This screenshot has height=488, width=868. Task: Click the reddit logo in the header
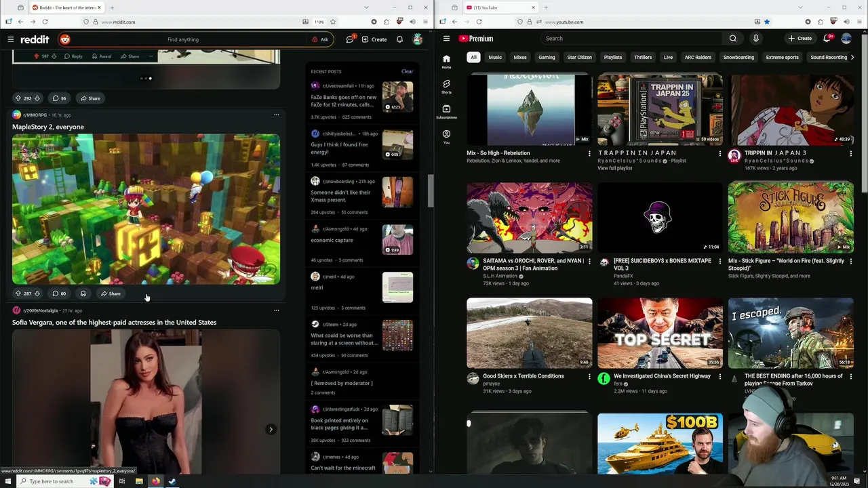tap(35, 39)
